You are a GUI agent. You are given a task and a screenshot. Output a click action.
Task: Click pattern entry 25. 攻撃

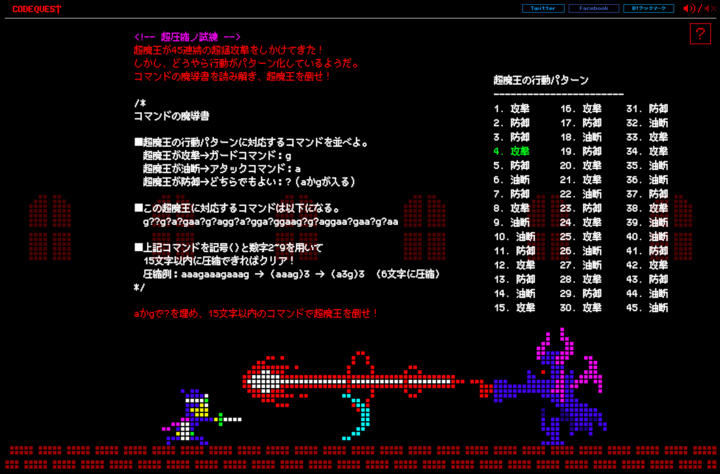coord(580,237)
